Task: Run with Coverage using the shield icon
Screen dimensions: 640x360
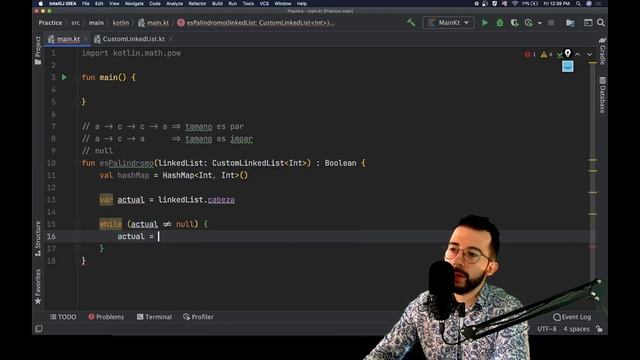Action: click(x=514, y=23)
